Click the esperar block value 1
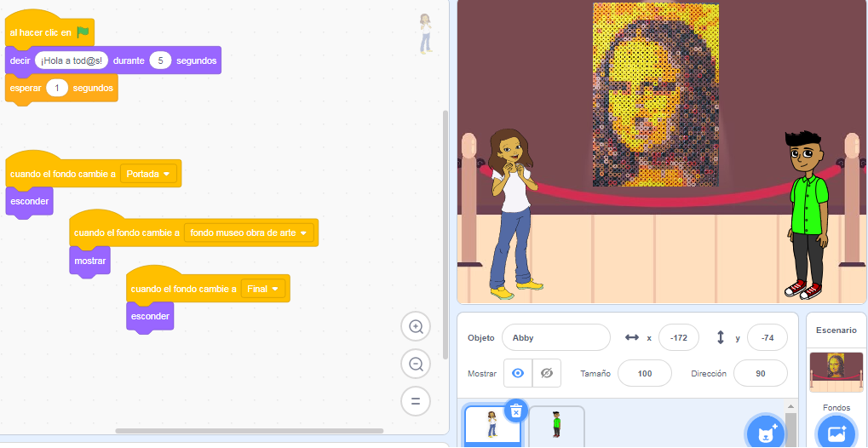The image size is (868, 448). tap(57, 88)
